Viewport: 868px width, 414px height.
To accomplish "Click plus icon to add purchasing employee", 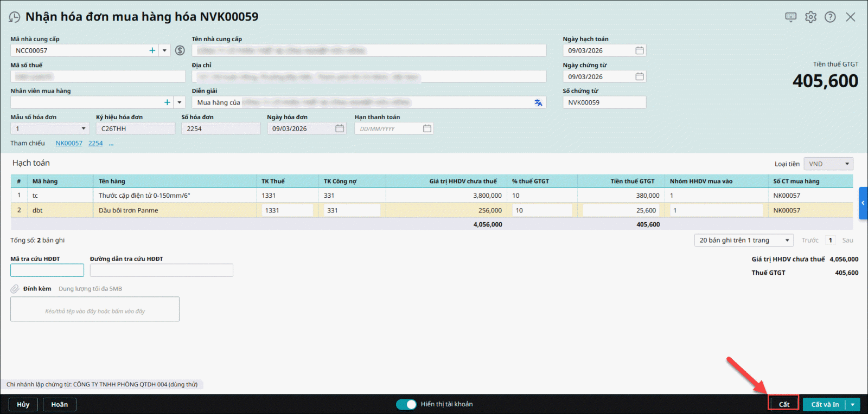I will [167, 102].
